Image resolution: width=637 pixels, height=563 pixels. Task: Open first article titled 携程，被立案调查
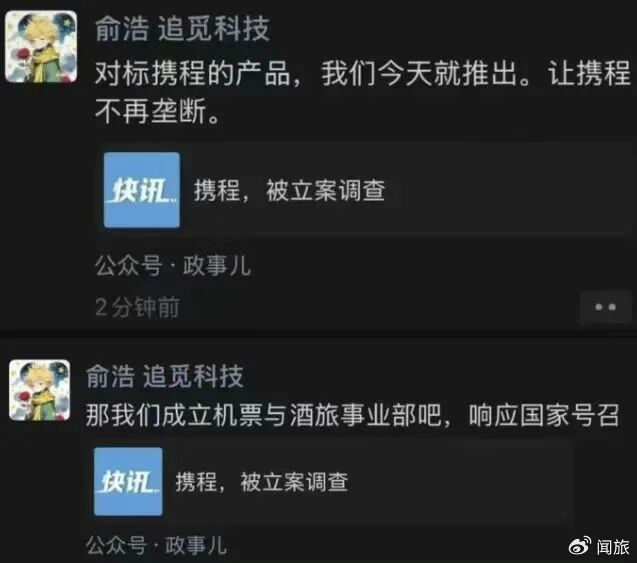289,190
